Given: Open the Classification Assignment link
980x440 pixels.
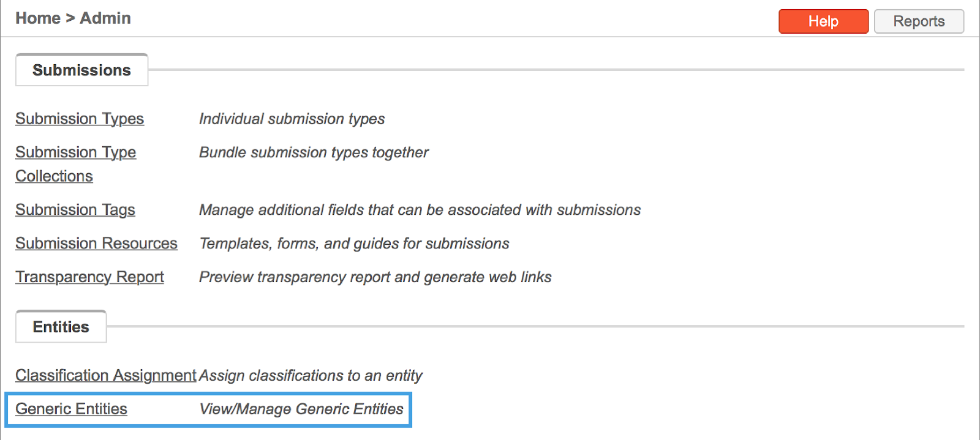Looking at the screenshot, I should pyautogui.click(x=105, y=375).
